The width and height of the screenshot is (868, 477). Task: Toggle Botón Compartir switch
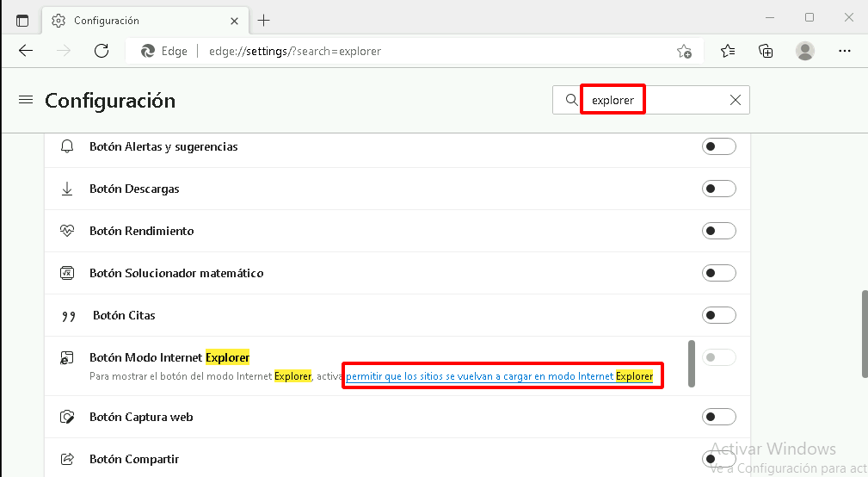point(718,459)
